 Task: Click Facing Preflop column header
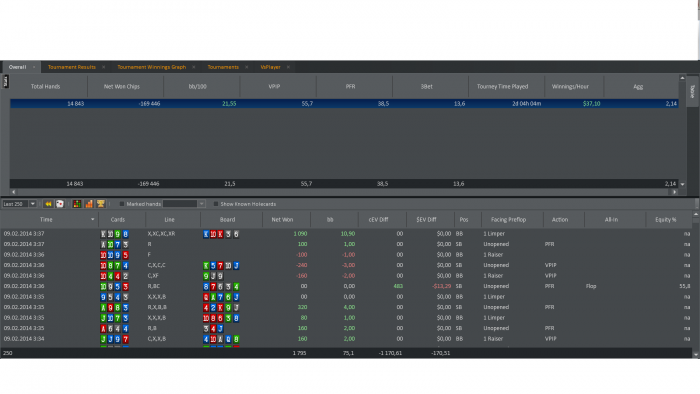coord(508,220)
